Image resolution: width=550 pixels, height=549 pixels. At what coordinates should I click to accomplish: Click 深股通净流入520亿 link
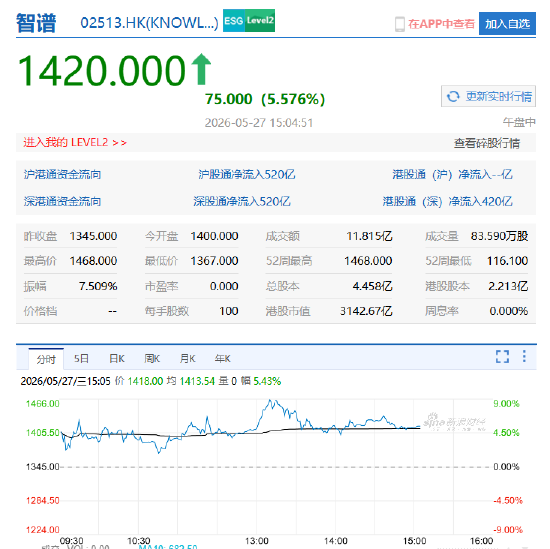click(242, 201)
